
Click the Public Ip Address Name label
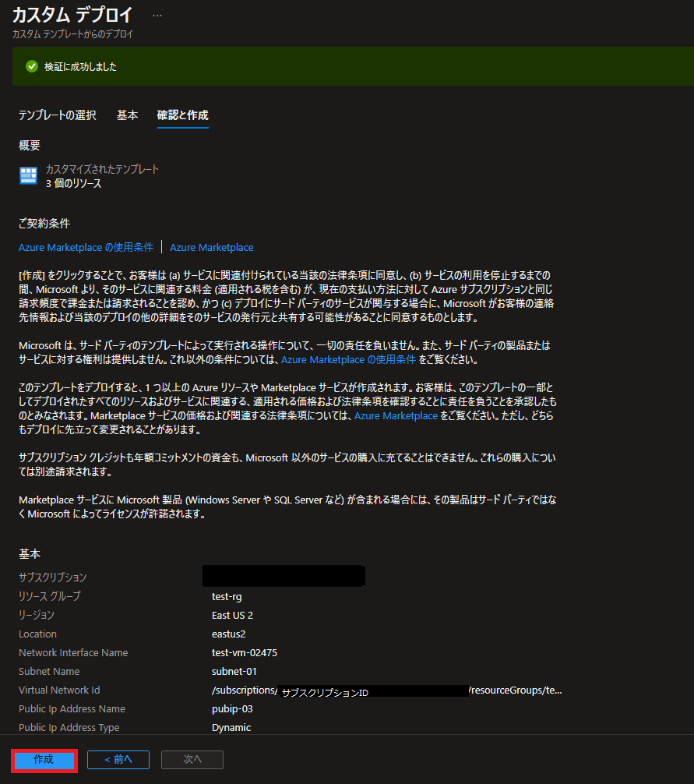[72, 709]
